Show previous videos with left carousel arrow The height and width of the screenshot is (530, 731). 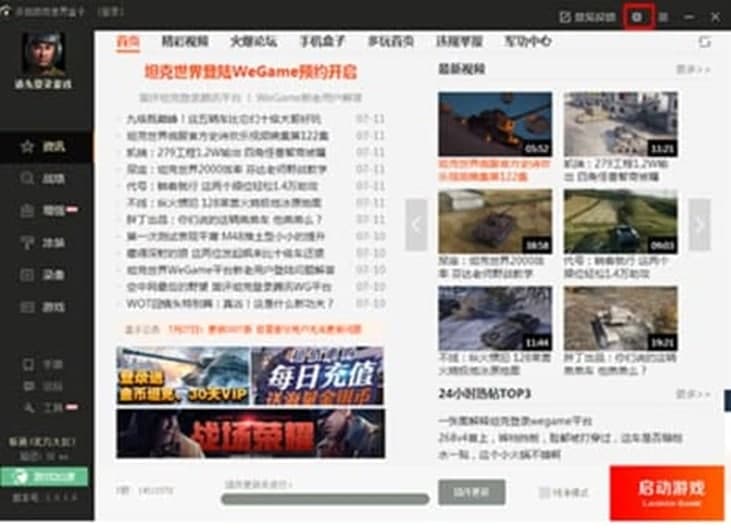coord(416,225)
